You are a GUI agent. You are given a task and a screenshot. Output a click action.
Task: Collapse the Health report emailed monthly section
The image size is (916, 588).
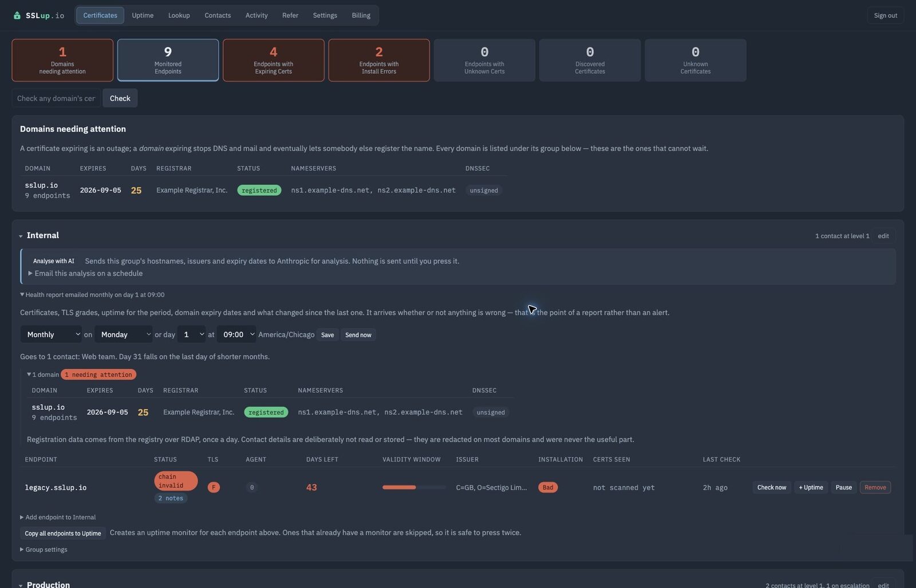[x=92, y=295]
